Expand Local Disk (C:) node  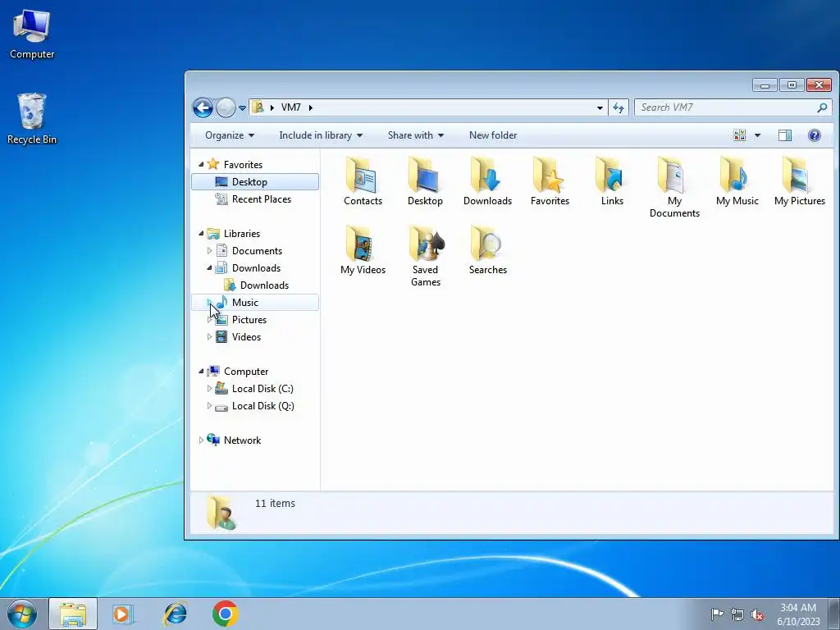point(209,388)
